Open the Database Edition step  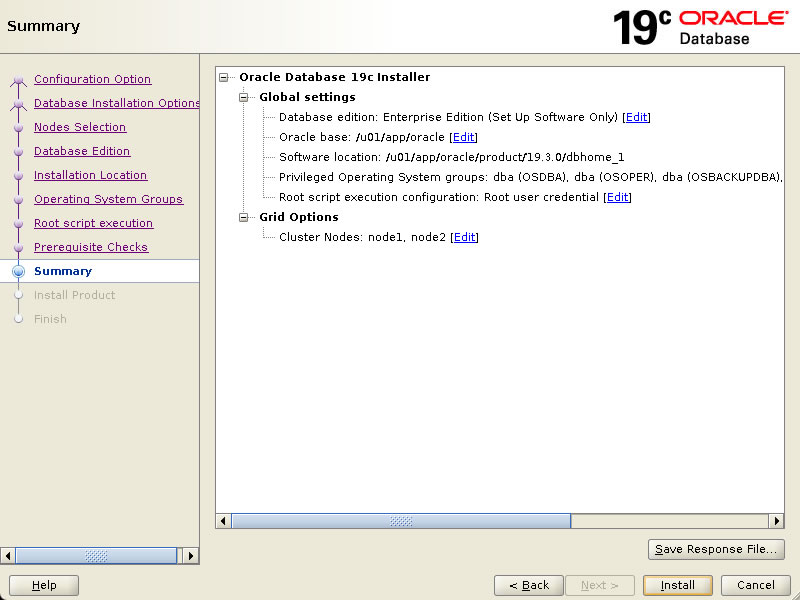[x=82, y=151]
